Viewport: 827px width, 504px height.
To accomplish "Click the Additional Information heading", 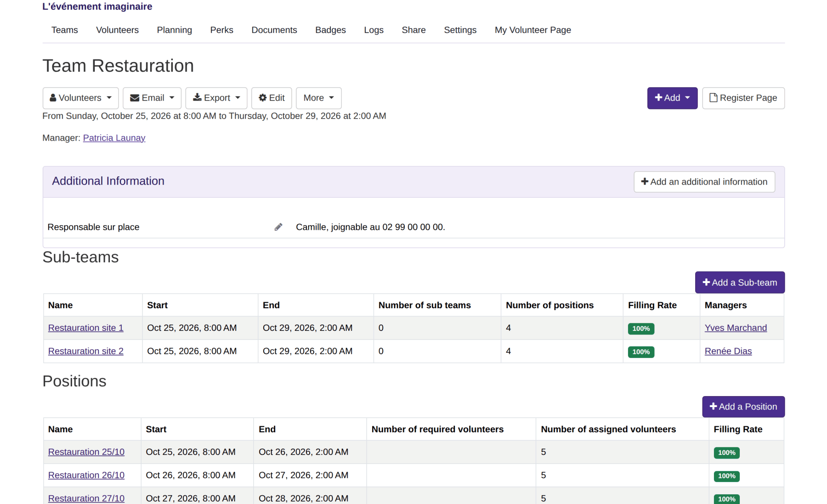I will tap(108, 181).
